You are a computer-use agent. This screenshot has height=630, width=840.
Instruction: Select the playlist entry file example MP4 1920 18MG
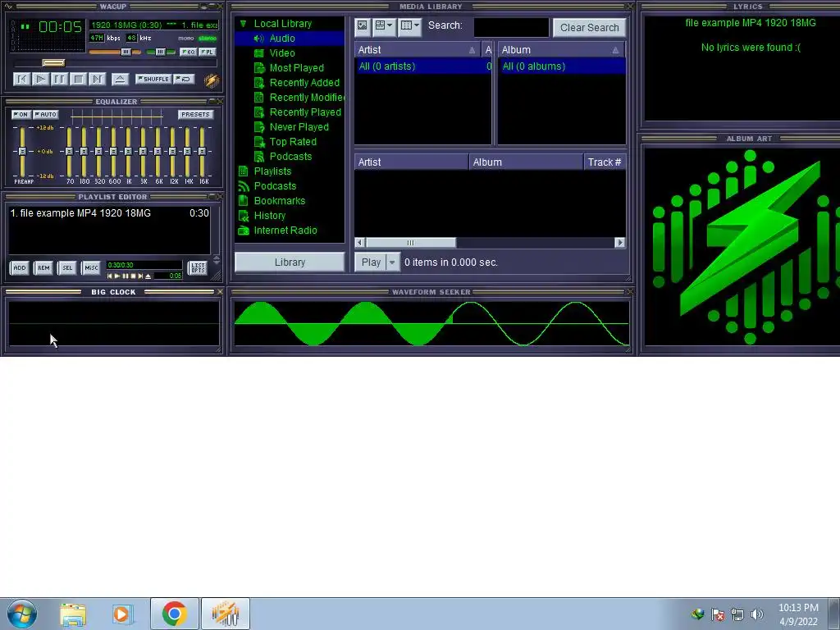109,213
